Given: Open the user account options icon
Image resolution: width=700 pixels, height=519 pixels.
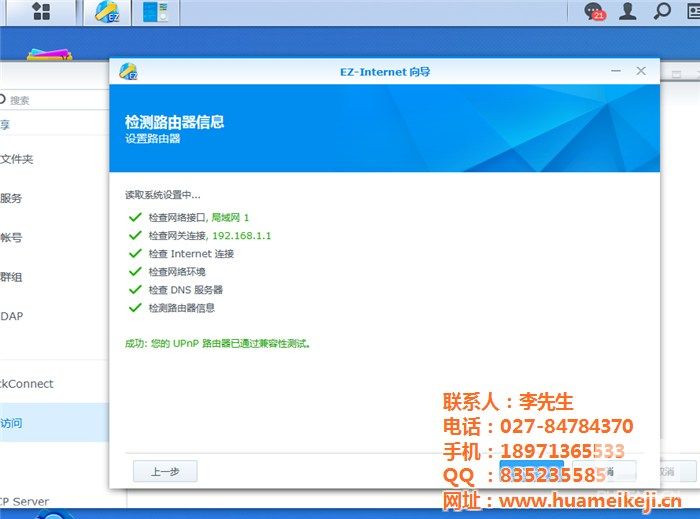Looking at the screenshot, I should (627, 11).
